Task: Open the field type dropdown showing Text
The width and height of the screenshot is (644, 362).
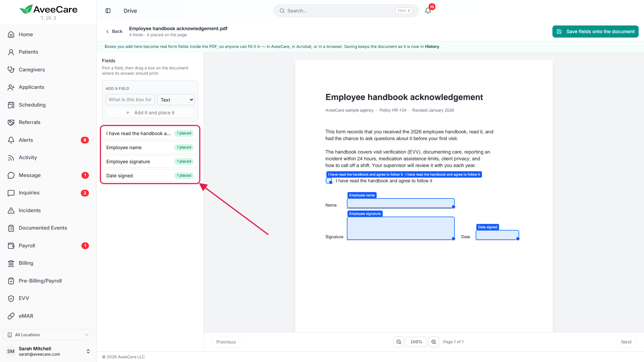Action: point(176,100)
